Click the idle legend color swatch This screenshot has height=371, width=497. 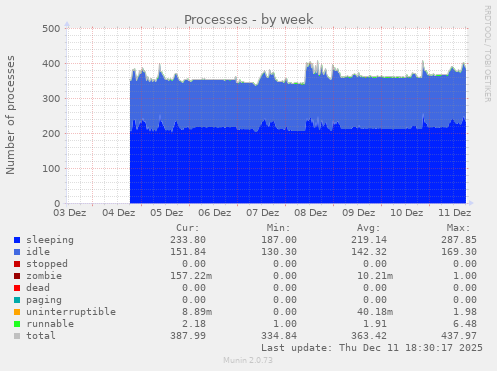pyautogui.click(x=17, y=252)
